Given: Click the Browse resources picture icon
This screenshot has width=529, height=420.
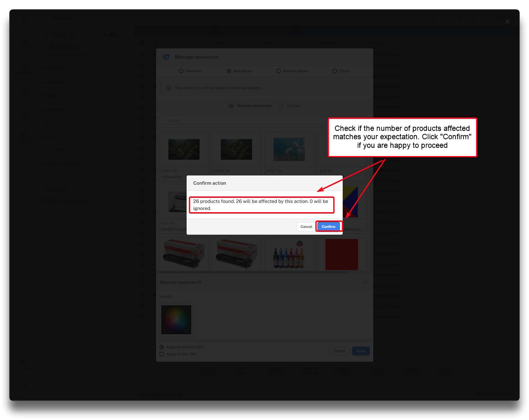Looking at the screenshot, I should click(x=231, y=106).
